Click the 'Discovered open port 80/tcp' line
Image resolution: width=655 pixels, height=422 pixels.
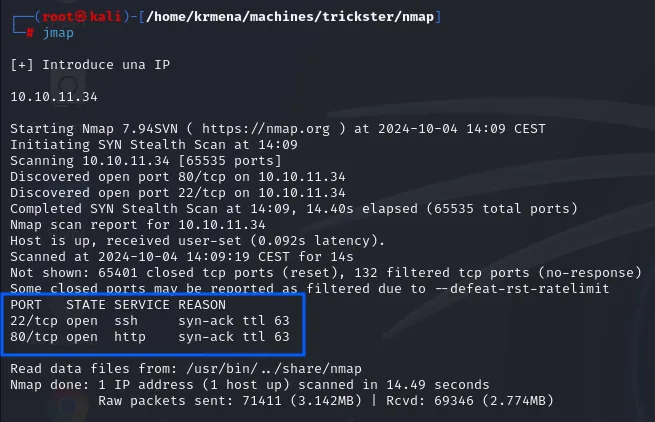click(x=178, y=177)
